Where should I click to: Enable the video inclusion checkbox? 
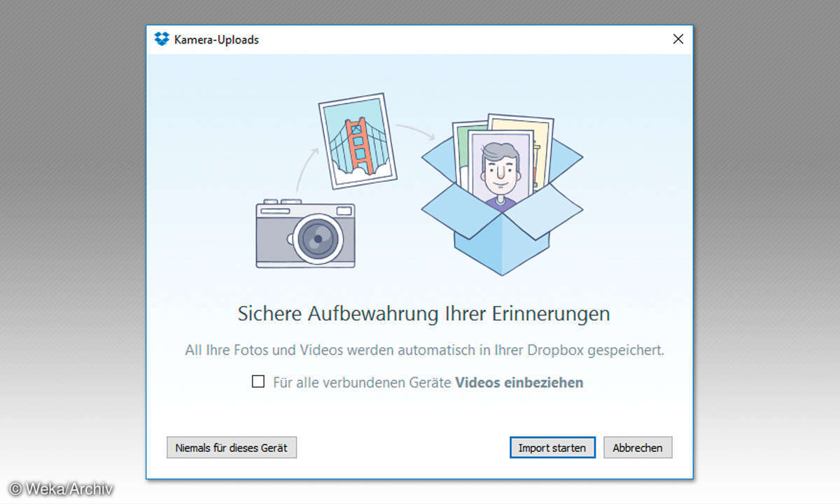pyautogui.click(x=258, y=381)
